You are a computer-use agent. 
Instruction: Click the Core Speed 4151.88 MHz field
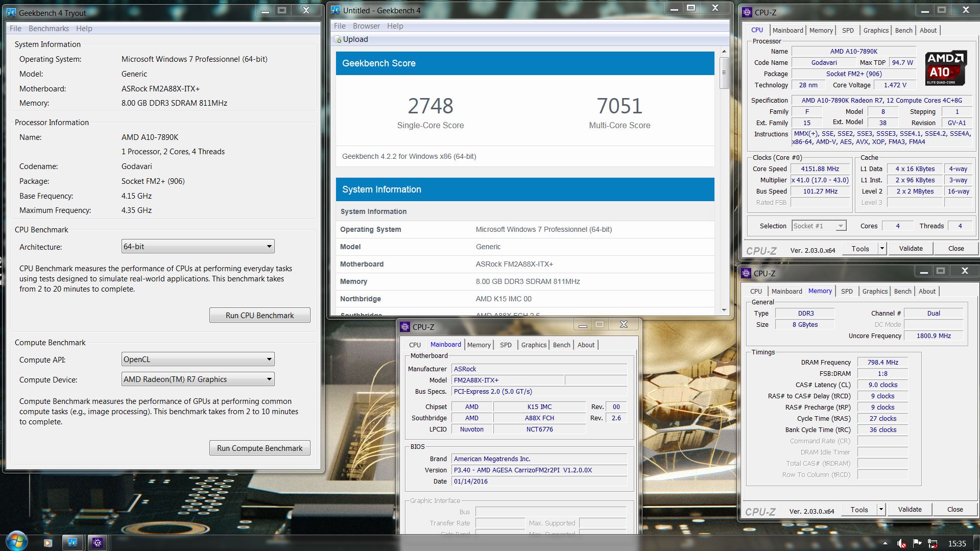pyautogui.click(x=820, y=169)
